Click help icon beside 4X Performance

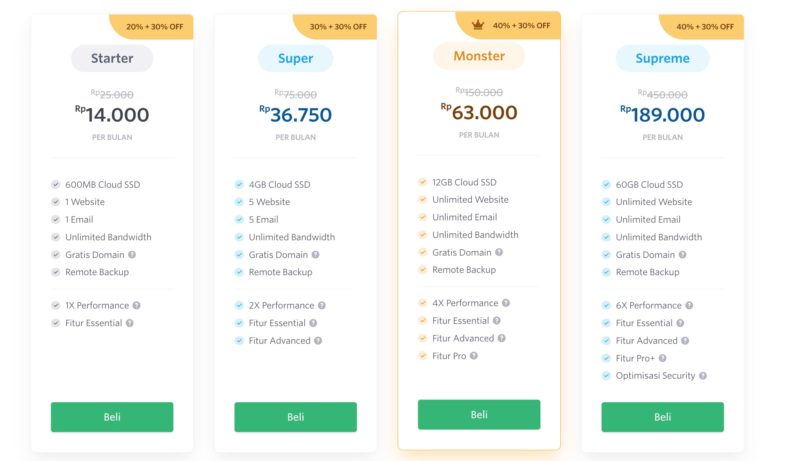506,303
